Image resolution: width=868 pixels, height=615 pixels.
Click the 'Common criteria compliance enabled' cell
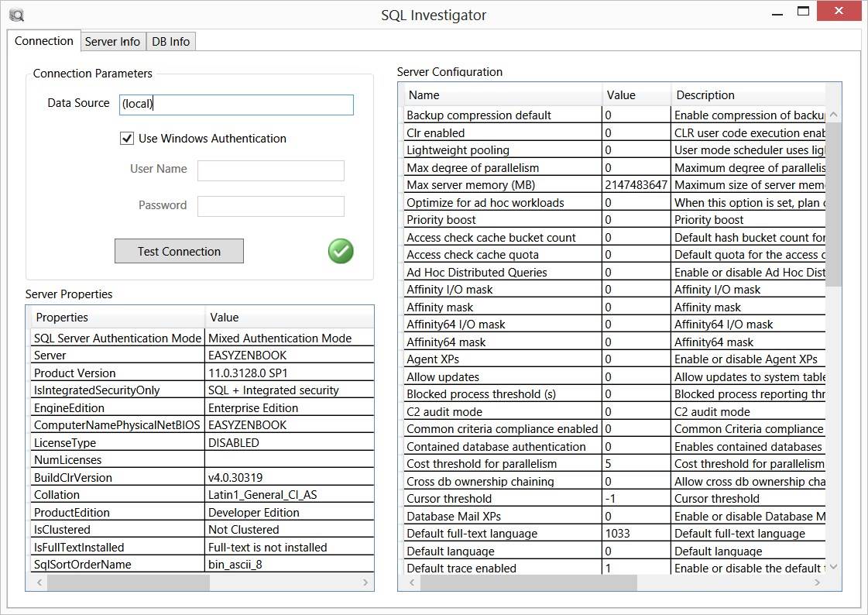click(503, 429)
